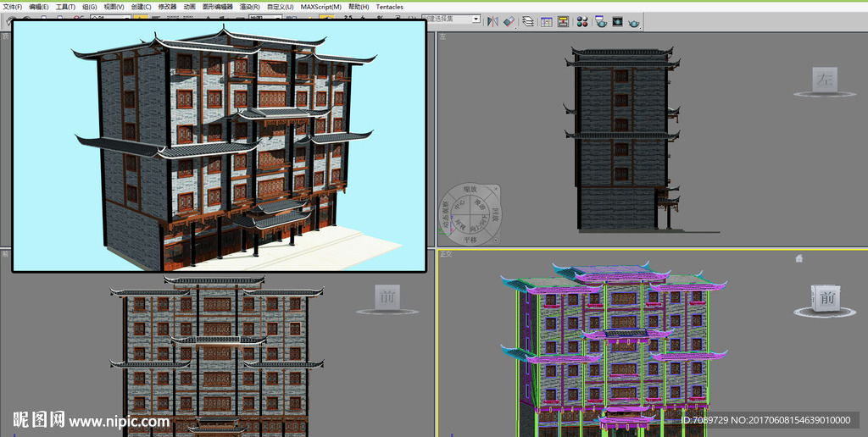Screen dimensions: 868x437
Task: Open the 渲染(R) menu
Action: (250, 7)
